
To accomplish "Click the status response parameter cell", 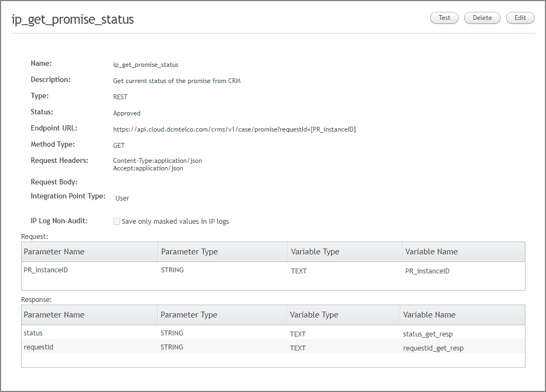I will pos(33,333).
